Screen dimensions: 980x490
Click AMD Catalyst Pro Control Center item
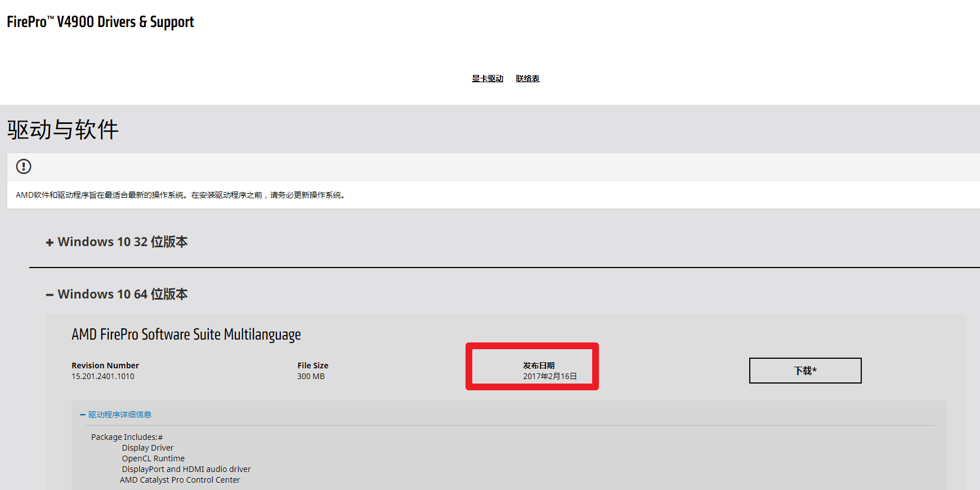pos(180,480)
